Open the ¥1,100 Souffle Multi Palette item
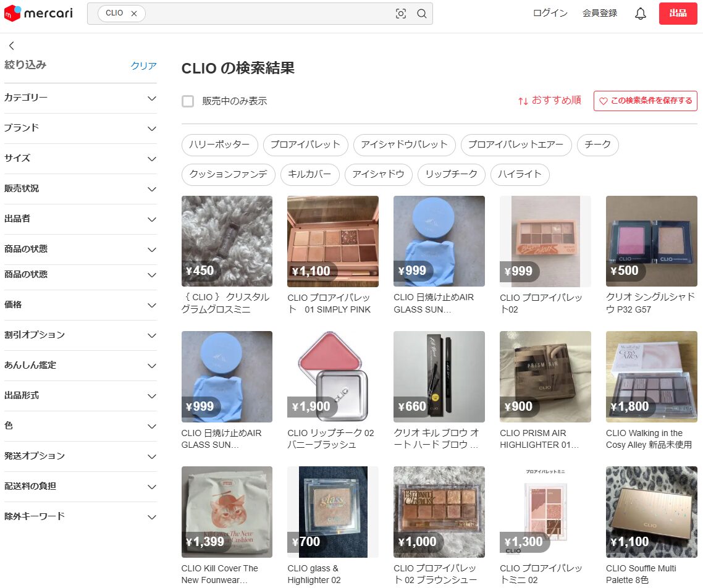The width and height of the screenshot is (703, 588). (652, 526)
